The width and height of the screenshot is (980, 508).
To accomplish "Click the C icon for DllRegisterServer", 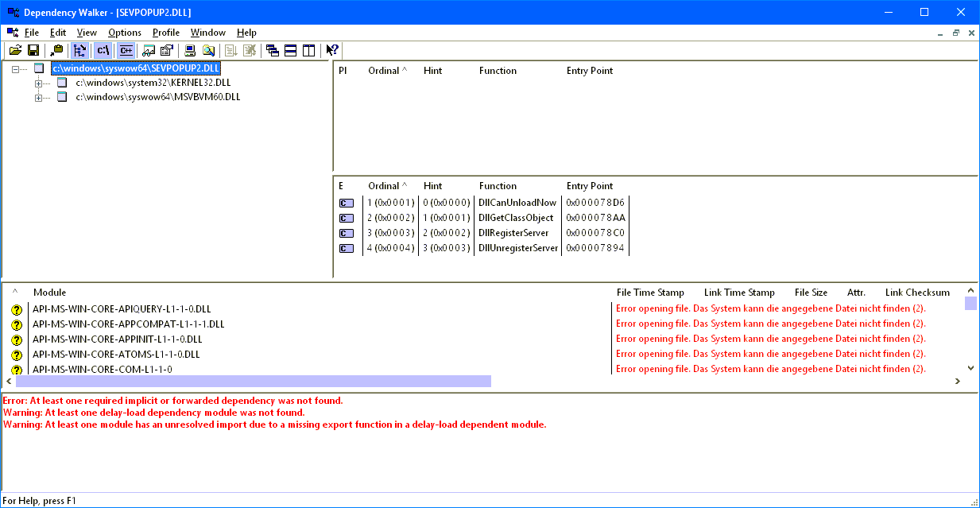I will pyautogui.click(x=347, y=233).
